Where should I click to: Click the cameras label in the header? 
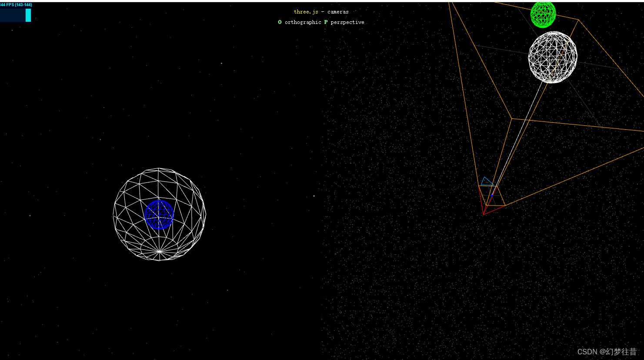(x=338, y=12)
